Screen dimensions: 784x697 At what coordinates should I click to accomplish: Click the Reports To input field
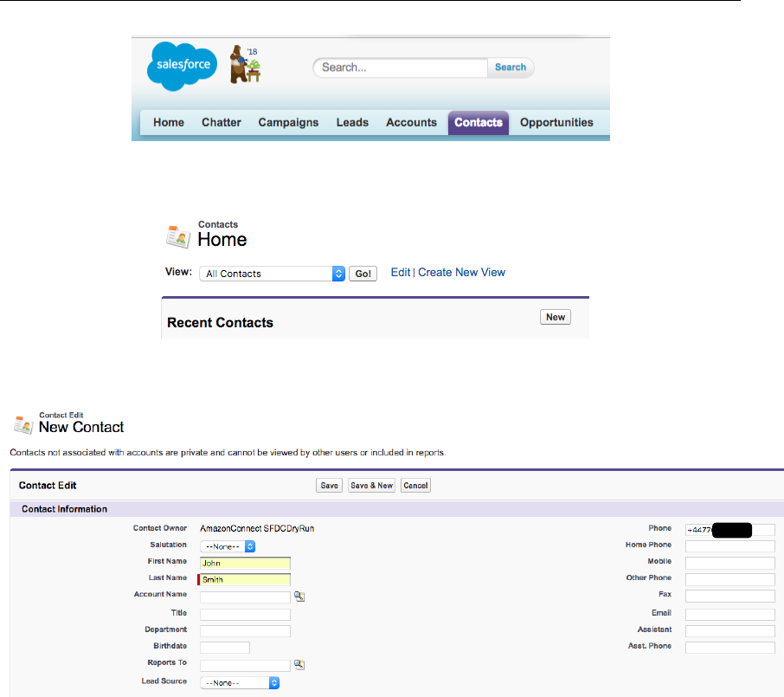[x=245, y=665]
